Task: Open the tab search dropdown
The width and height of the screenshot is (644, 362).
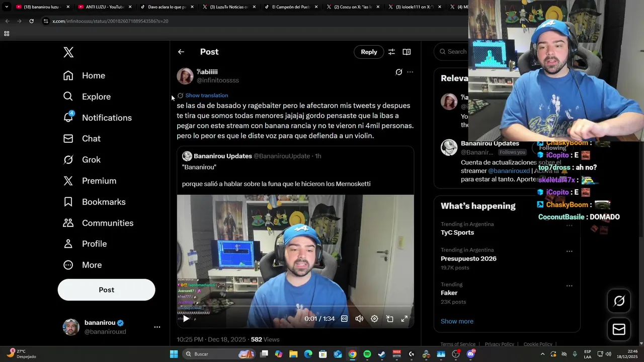Action: point(7,7)
